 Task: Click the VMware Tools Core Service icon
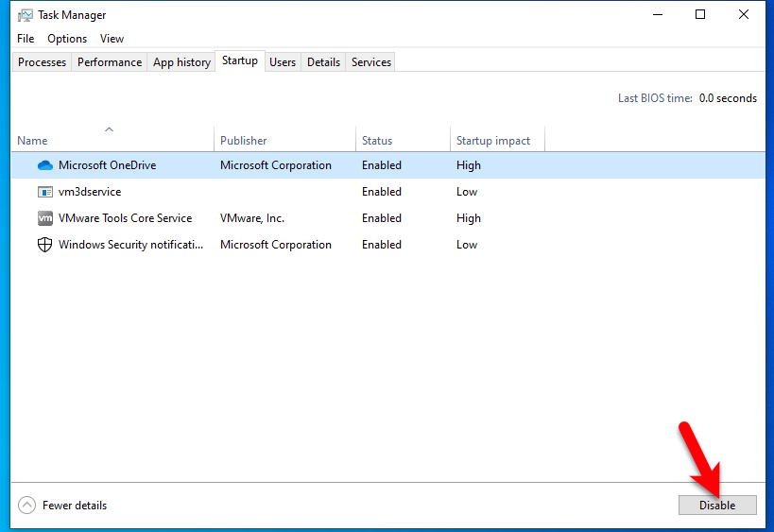pos(45,218)
